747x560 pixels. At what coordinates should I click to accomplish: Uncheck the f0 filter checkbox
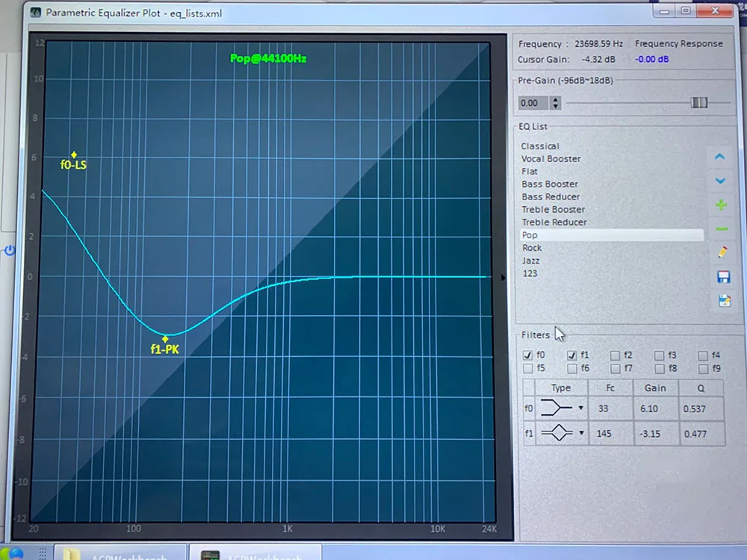pos(527,355)
